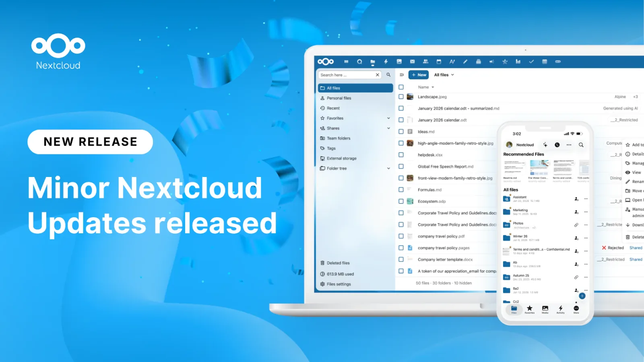Expand the Folder tree chevron
This screenshot has height=362, width=644.
(x=388, y=169)
